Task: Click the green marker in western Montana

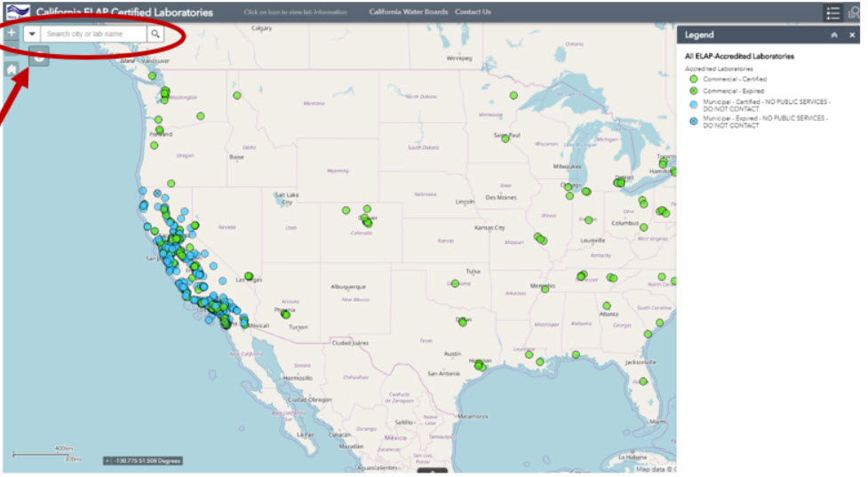Action: tap(237, 95)
